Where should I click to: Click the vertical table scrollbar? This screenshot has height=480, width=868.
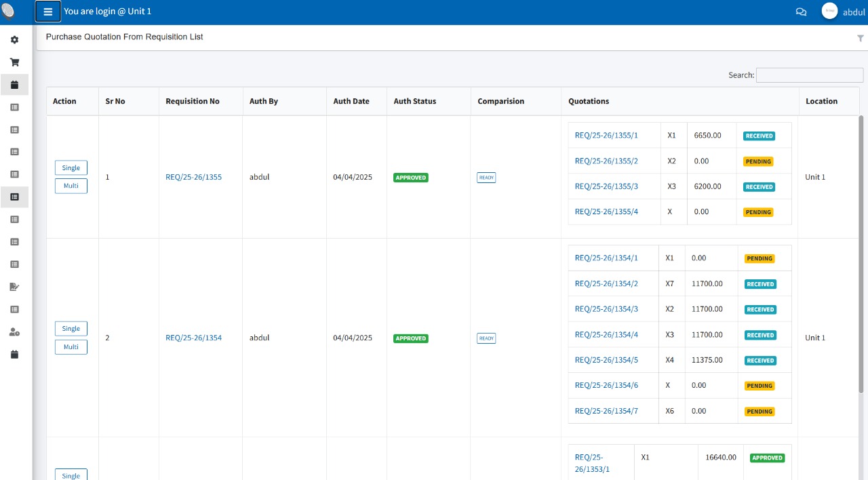[x=863, y=254]
